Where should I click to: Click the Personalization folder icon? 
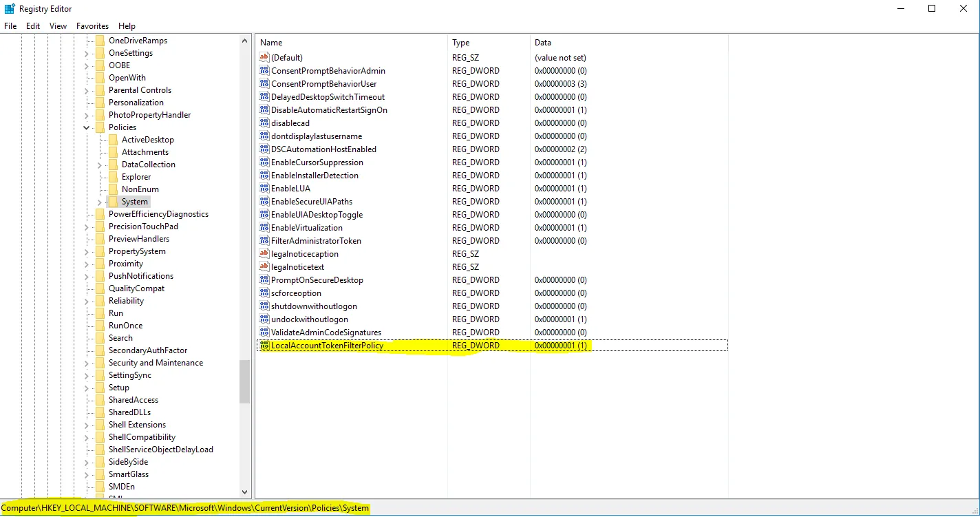coord(100,103)
